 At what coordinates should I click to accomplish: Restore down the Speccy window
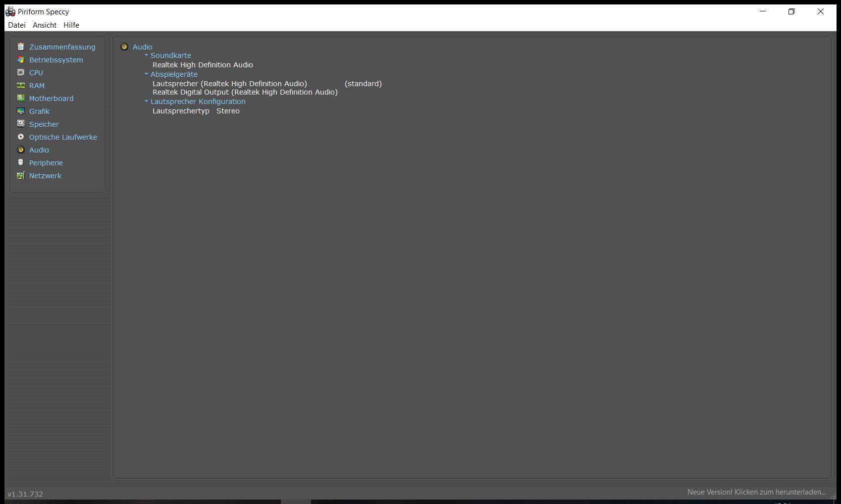pos(791,11)
